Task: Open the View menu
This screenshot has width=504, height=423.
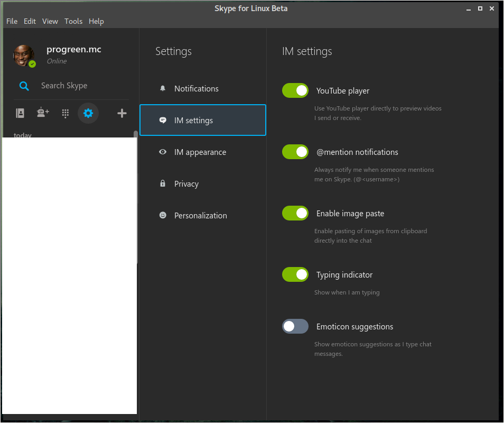Action: click(x=50, y=21)
